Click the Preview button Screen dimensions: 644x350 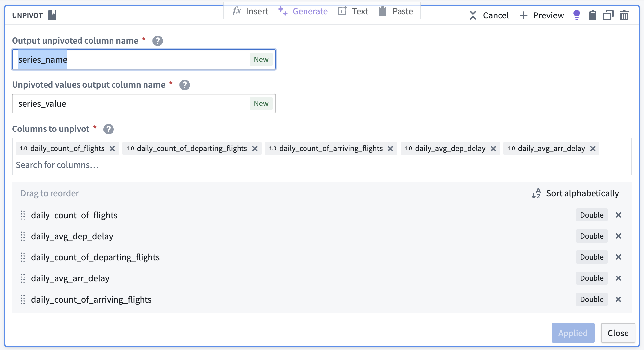click(541, 15)
